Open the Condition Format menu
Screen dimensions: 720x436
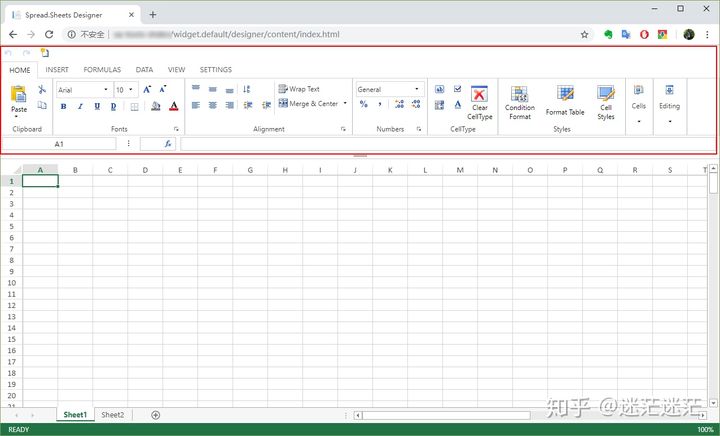[x=520, y=103]
